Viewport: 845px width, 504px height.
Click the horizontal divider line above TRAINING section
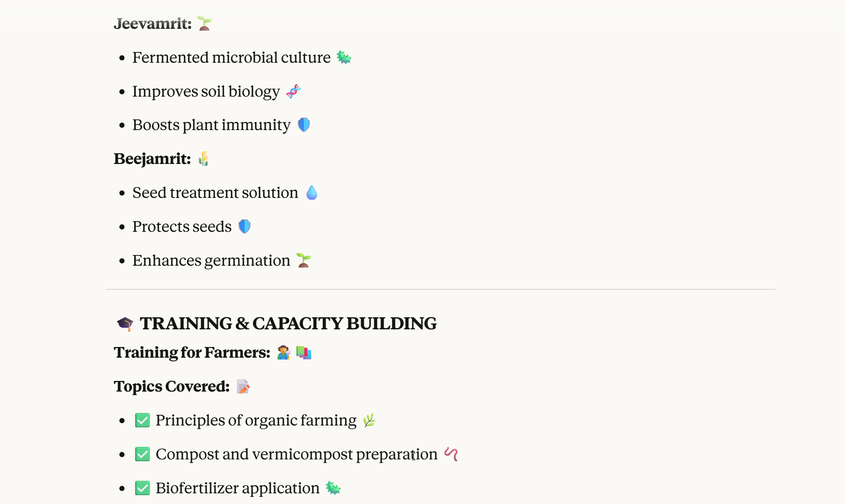click(440, 289)
